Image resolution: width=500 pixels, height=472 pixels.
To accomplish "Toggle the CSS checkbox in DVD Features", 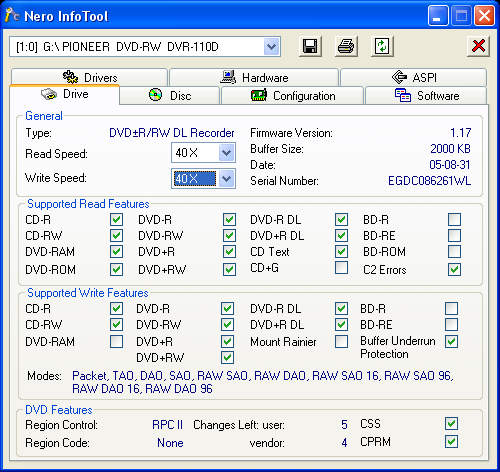I will coord(451,424).
